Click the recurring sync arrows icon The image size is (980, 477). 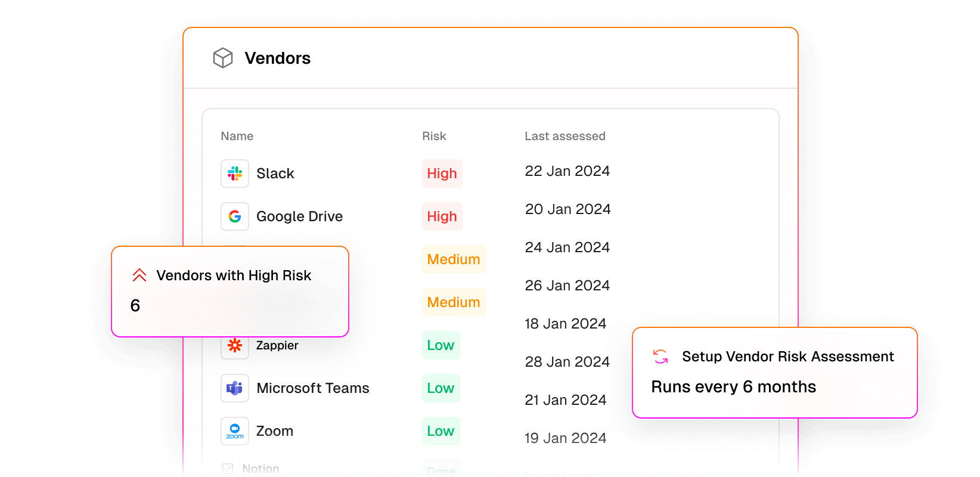[660, 357]
